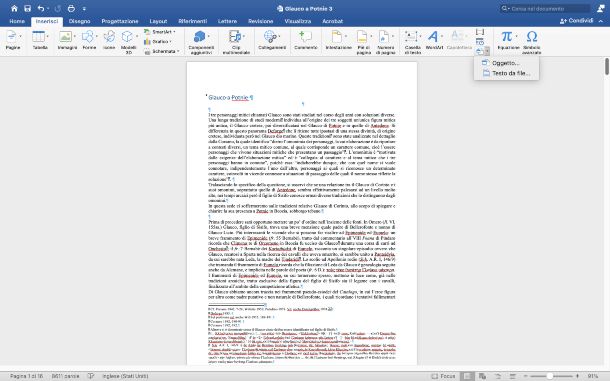Click the 91% zoom level
The image size is (610, 381).
(593, 376)
